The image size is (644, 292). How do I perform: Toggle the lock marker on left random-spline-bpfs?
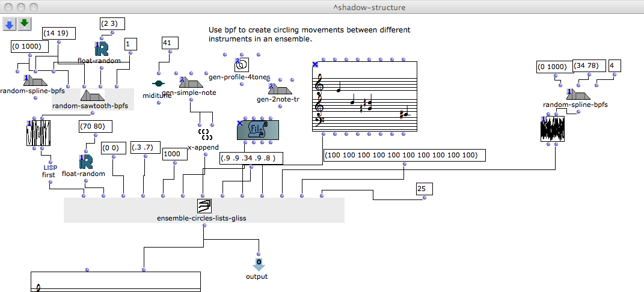click(x=26, y=78)
